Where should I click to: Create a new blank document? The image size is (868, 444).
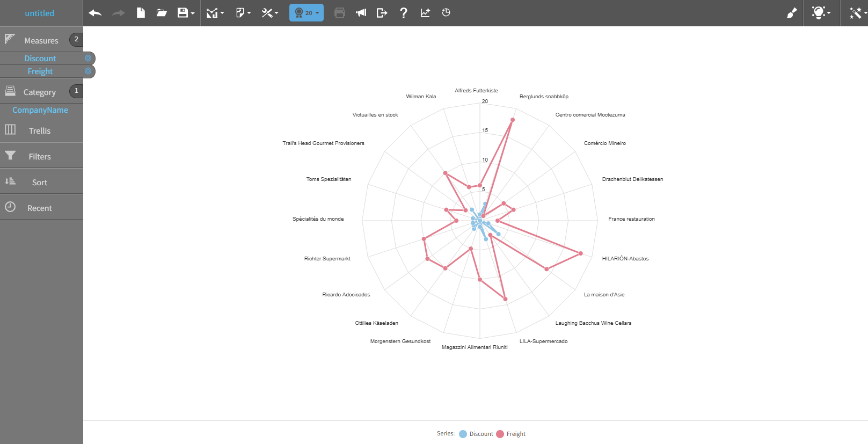[x=141, y=13]
